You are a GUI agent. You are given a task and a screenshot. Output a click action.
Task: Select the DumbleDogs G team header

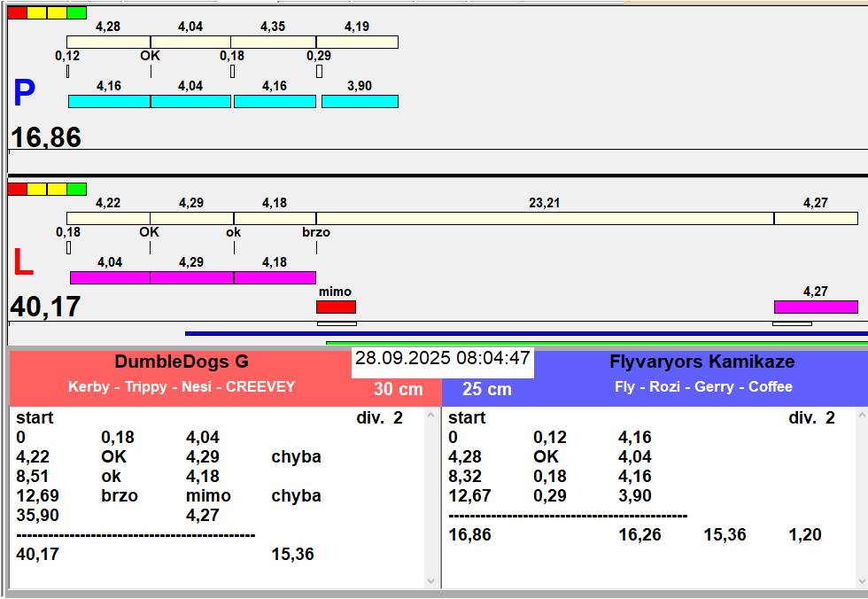tap(182, 362)
